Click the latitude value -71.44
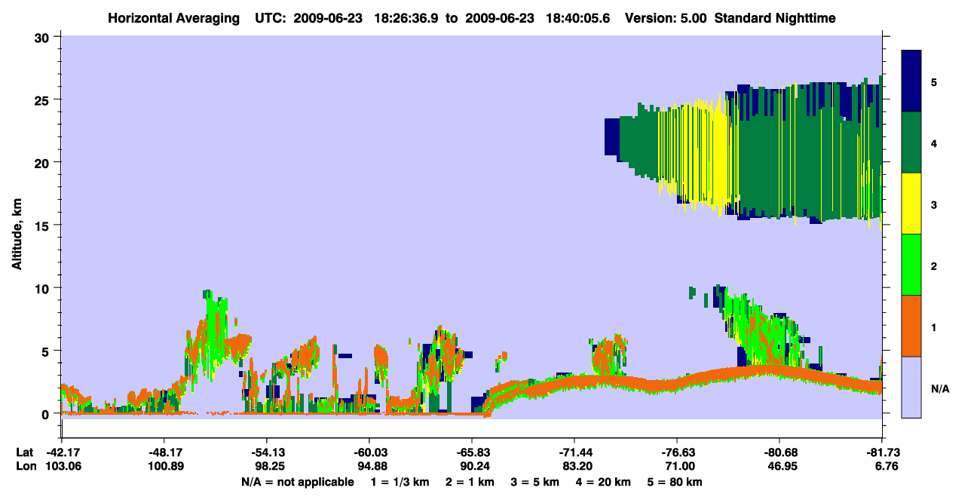This screenshot has height=503, width=980. pyautogui.click(x=574, y=452)
